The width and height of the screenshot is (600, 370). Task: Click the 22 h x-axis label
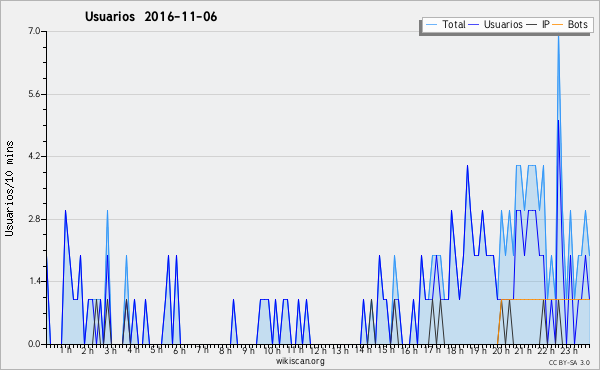click(x=546, y=350)
